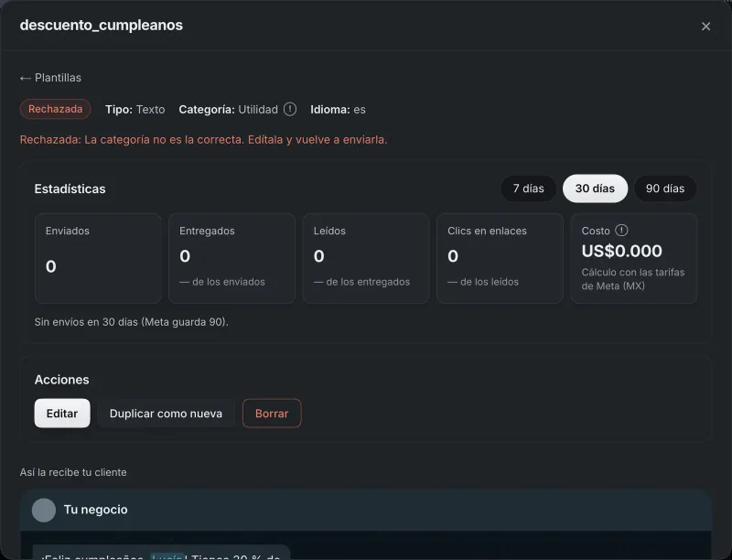732x560 pixels.
Task: Go back to Plantillas
Action: pos(50,78)
